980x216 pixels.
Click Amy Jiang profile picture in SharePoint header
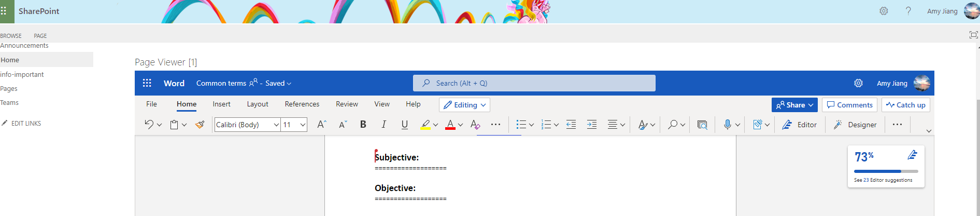[x=971, y=11]
